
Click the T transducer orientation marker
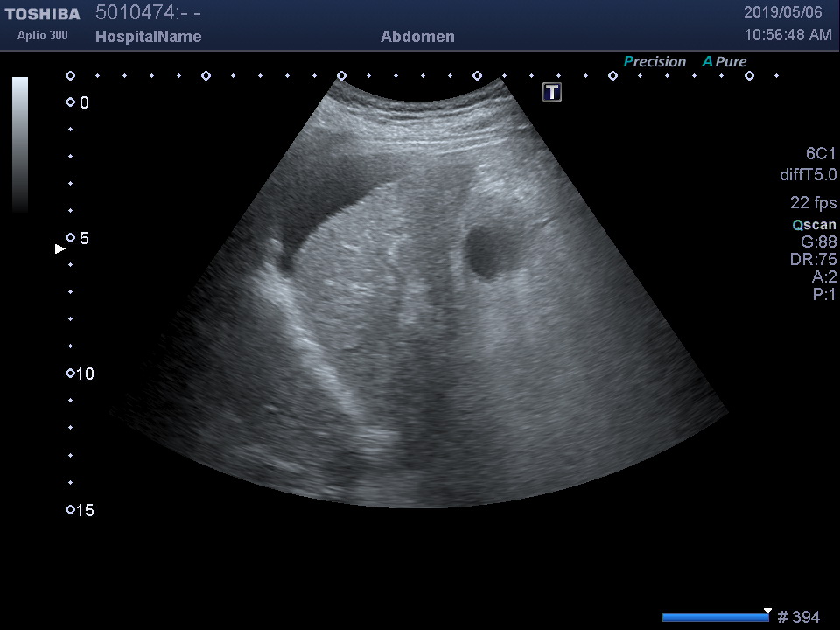552,92
